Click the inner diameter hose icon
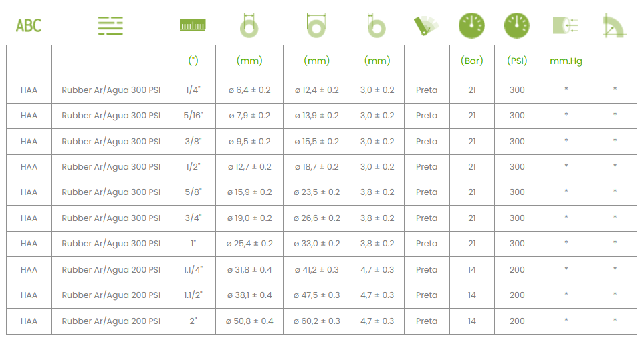The width and height of the screenshot is (644, 350). (249, 25)
